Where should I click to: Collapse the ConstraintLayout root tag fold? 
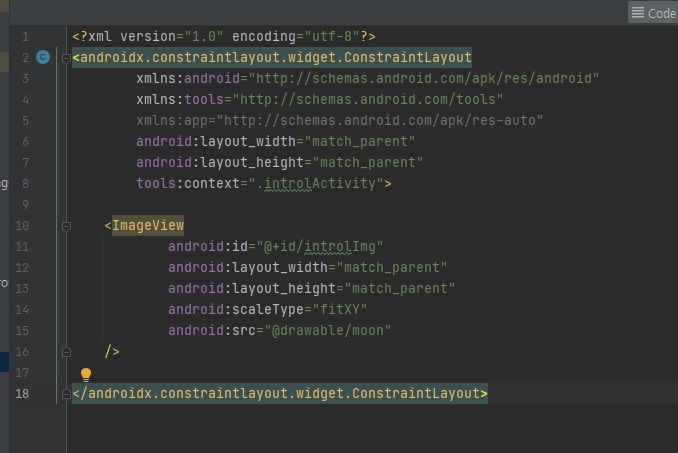(x=66, y=58)
